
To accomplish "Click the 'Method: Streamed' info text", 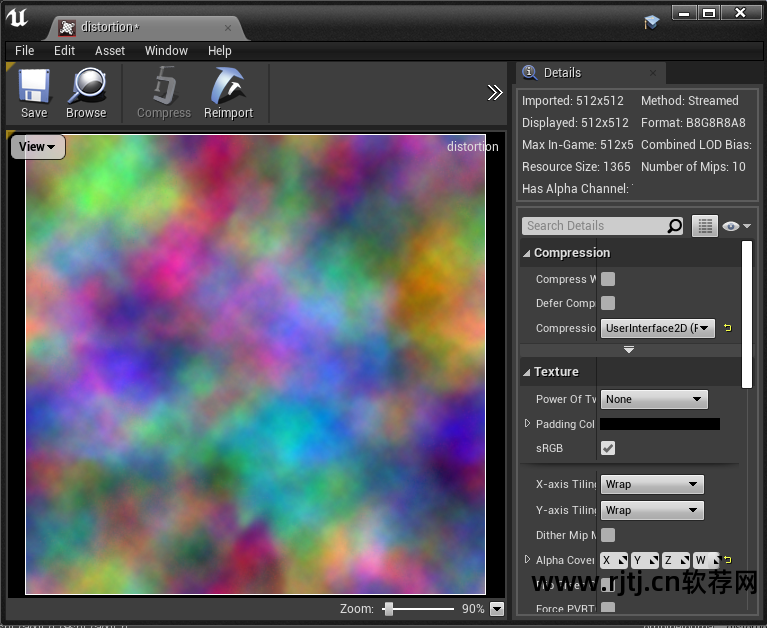I will (690, 101).
